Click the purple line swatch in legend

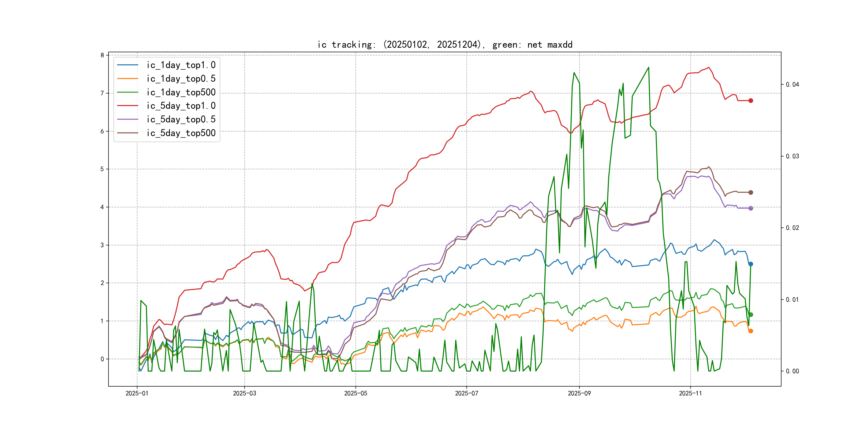tap(127, 119)
